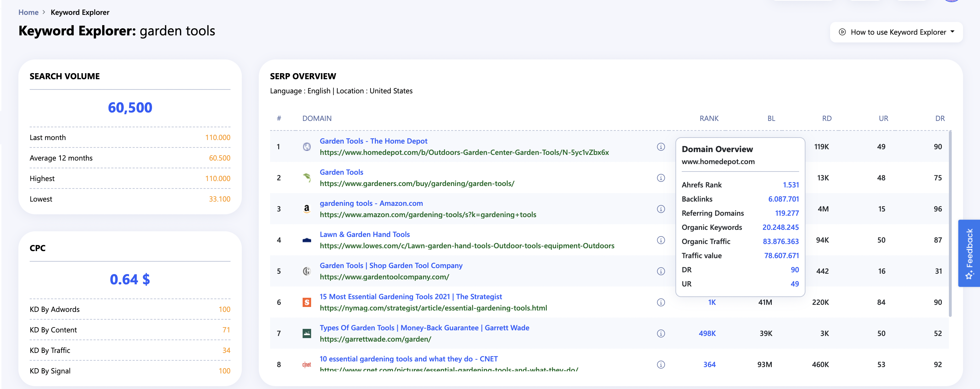This screenshot has width=980, height=389.
Task: Go to Home breadcrumb
Action: (29, 12)
